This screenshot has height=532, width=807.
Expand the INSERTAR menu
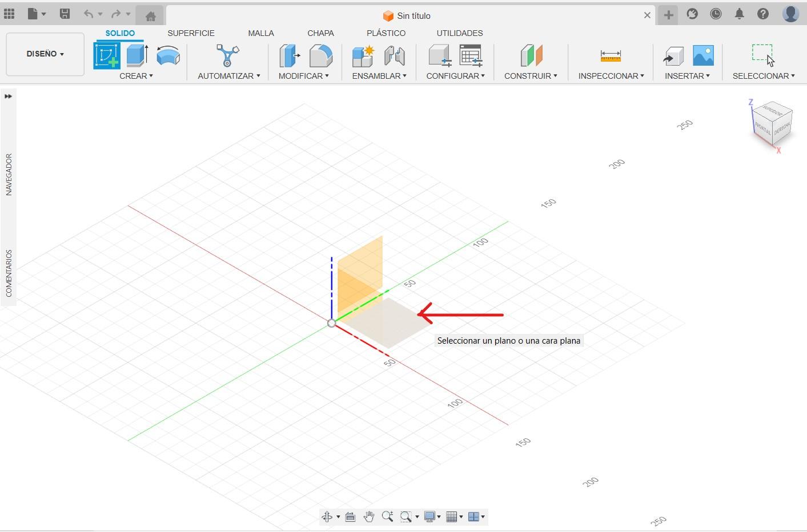tap(687, 76)
